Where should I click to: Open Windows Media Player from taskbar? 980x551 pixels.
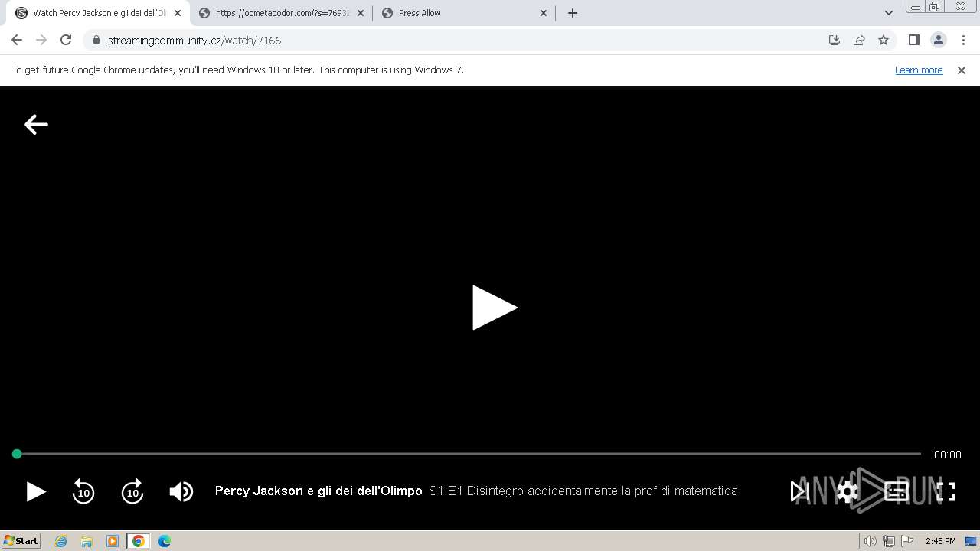pyautogui.click(x=113, y=541)
